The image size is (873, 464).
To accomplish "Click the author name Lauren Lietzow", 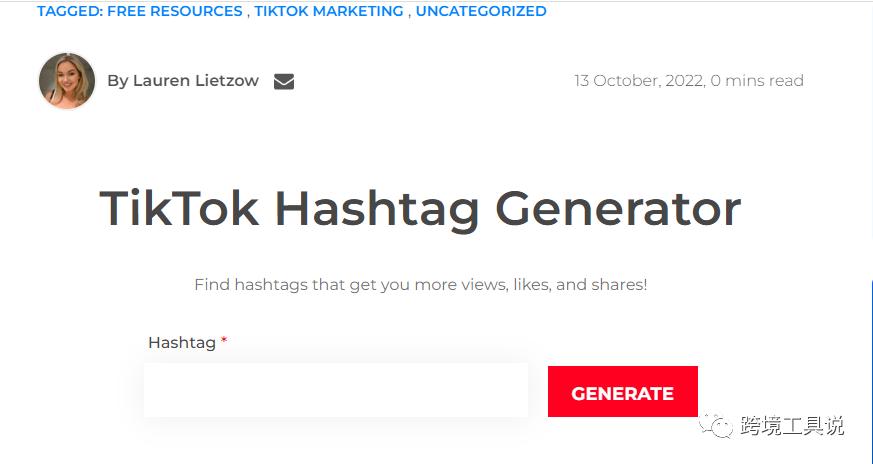I will pyautogui.click(x=196, y=81).
